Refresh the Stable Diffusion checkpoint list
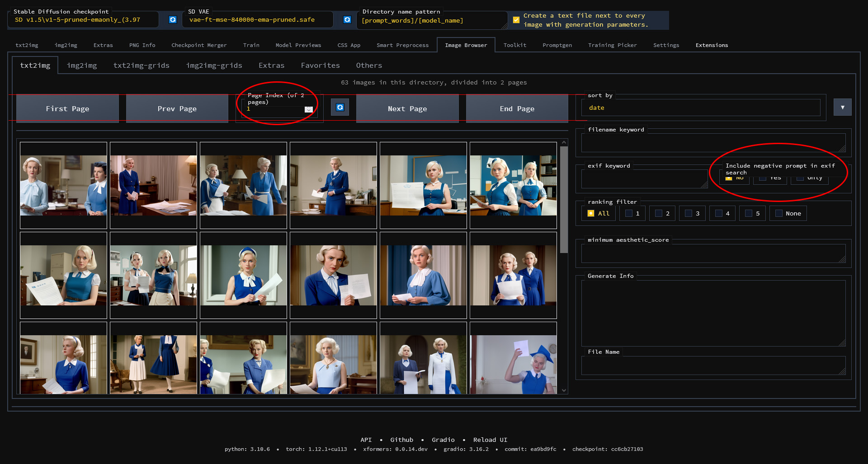 (173, 19)
